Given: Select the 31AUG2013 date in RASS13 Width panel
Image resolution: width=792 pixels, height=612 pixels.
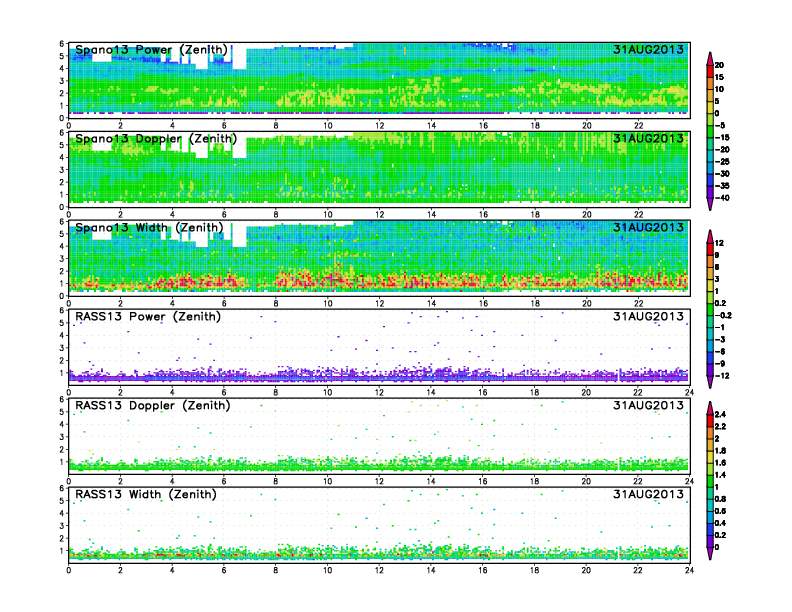Looking at the screenshot, I should (648, 494).
